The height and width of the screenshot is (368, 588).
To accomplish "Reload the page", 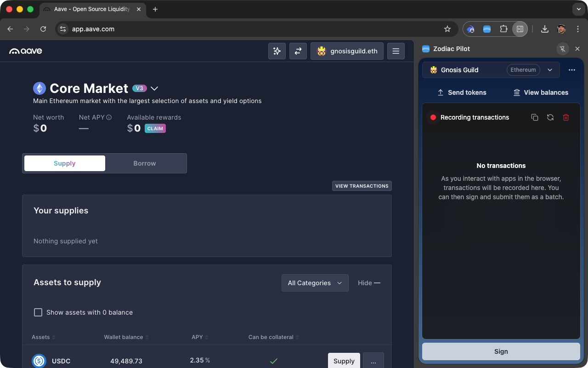I will [x=43, y=29].
